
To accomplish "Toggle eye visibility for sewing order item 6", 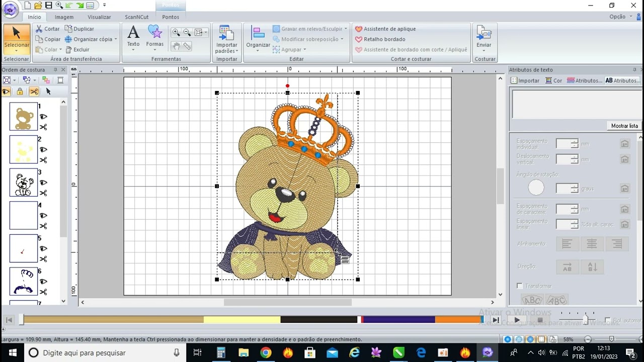I will click(43, 282).
